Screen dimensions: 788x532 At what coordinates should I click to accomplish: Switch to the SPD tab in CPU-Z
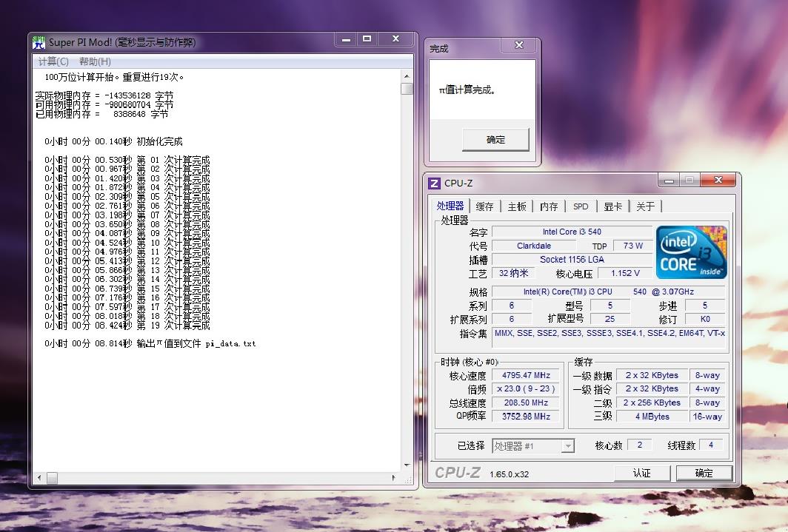(x=581, y=206)
